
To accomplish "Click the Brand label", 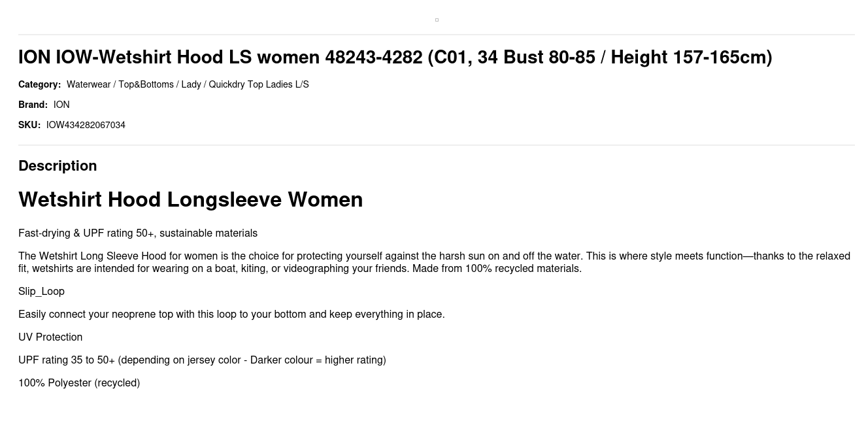I will [x=33, y=105].
